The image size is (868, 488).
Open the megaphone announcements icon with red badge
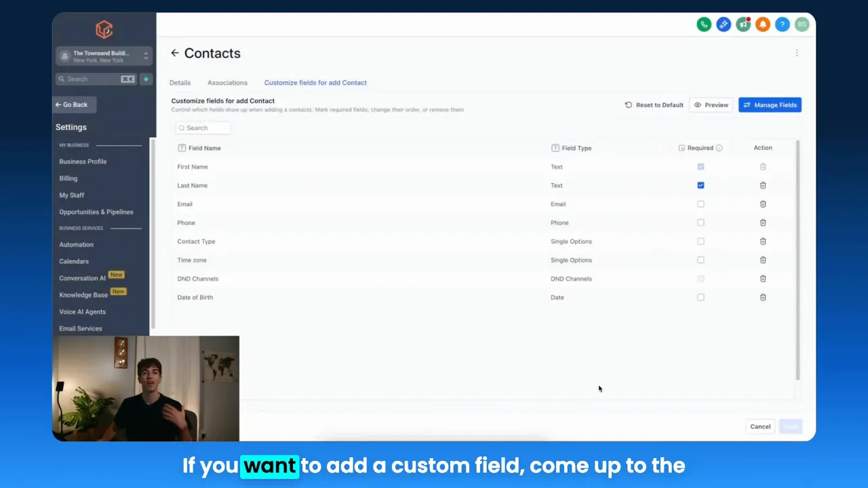tap(743, 24)
